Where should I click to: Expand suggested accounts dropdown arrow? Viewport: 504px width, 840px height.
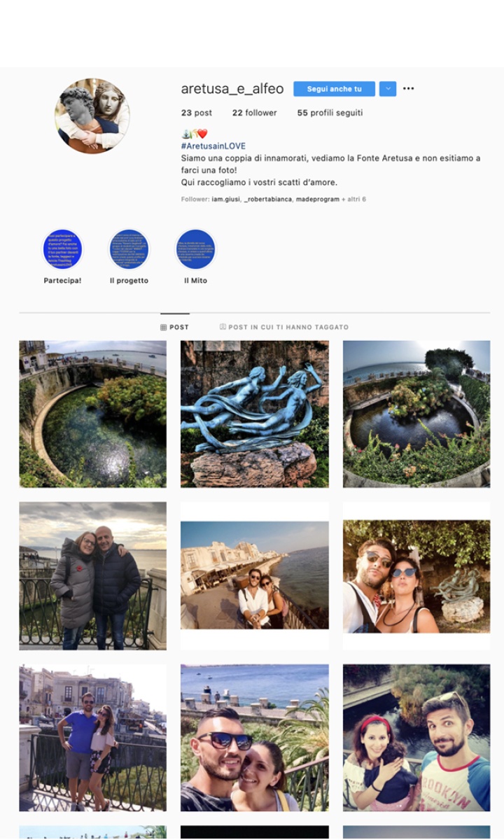pos(388,89)
